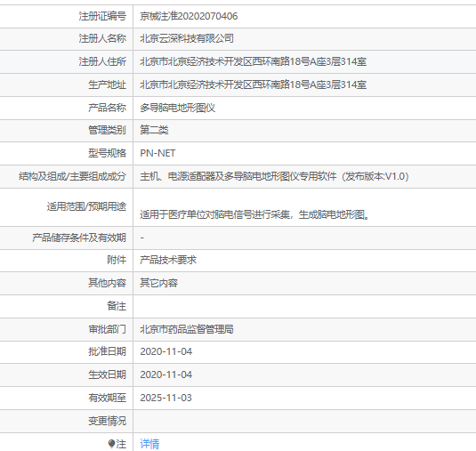Click the 生产地址 address value
Viewport: 476px width, 451px height.
point(254,85)
